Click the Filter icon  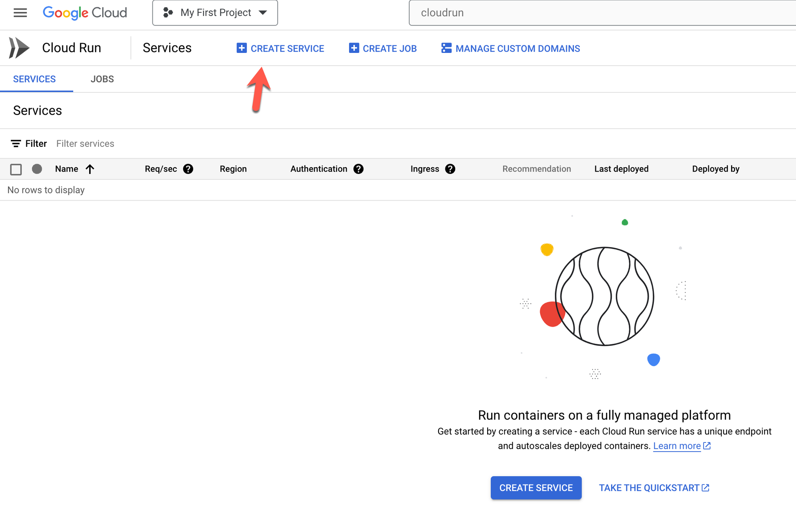coord(16,144)
